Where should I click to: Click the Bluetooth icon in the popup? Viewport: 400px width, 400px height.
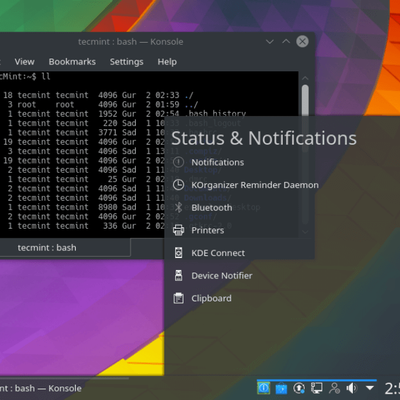179,208
